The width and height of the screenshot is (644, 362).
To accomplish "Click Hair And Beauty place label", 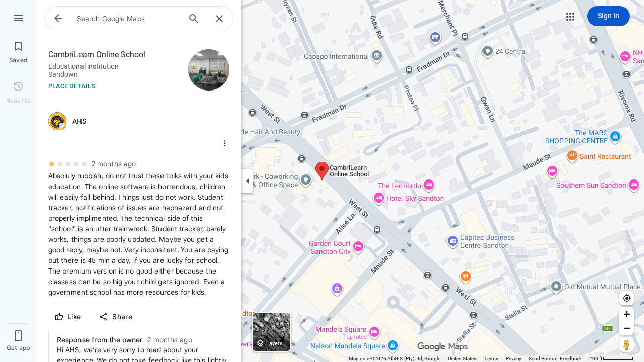I will [272, 132].
